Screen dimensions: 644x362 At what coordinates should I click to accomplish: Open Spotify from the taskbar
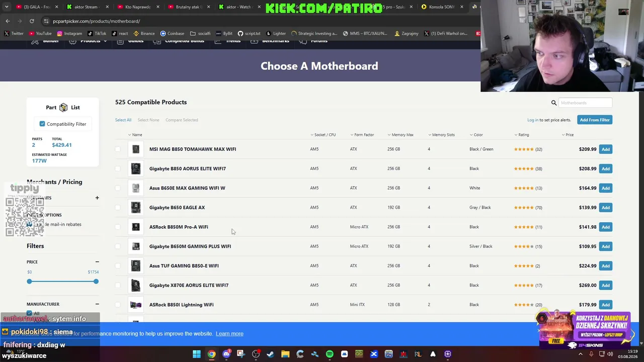330,354
